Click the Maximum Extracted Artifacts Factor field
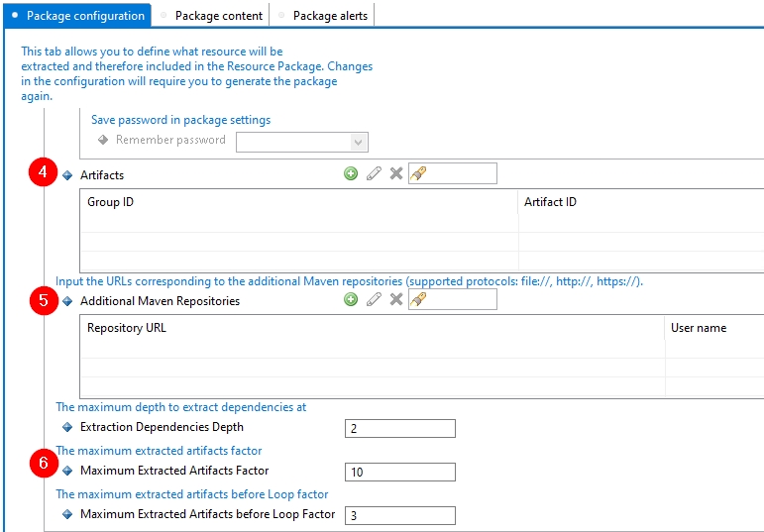764x532 pixels. point(399,472)
